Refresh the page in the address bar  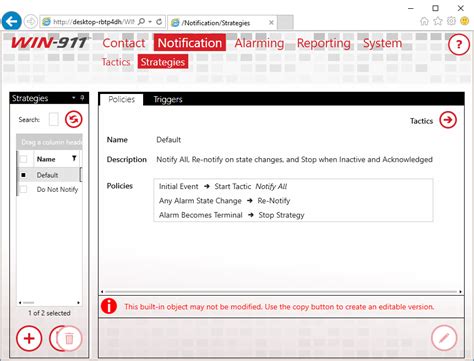coord(159,22)
